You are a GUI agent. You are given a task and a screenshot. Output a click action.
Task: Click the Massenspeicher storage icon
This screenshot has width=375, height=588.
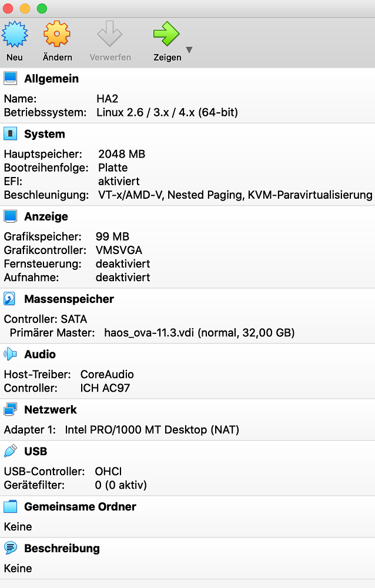coord(10,299)
